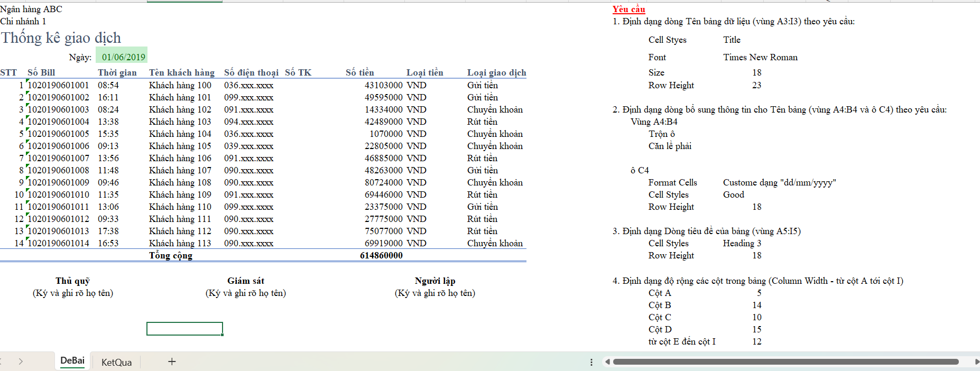
Task: Select the amount cell 1070000
Action: click(386, 134)
